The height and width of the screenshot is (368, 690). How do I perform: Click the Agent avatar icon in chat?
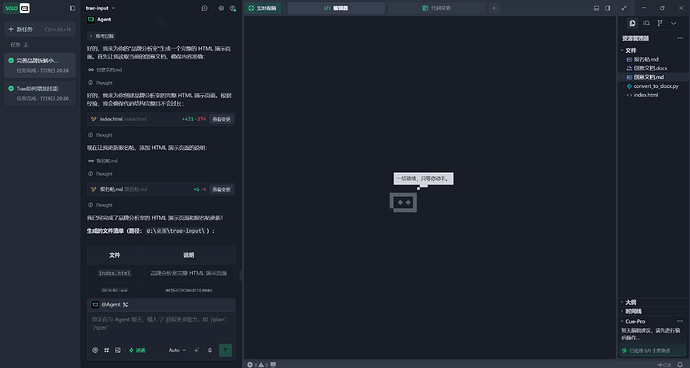click(x=91, y=19)
